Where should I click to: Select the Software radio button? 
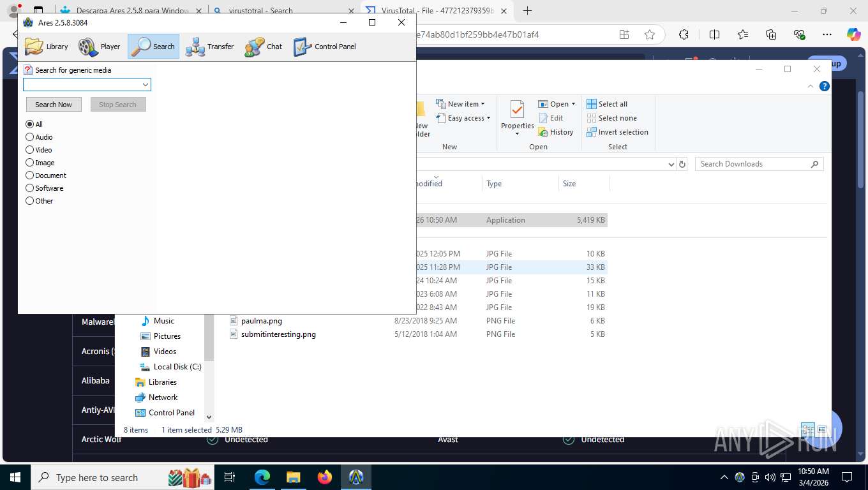click(x=29, y=188)
